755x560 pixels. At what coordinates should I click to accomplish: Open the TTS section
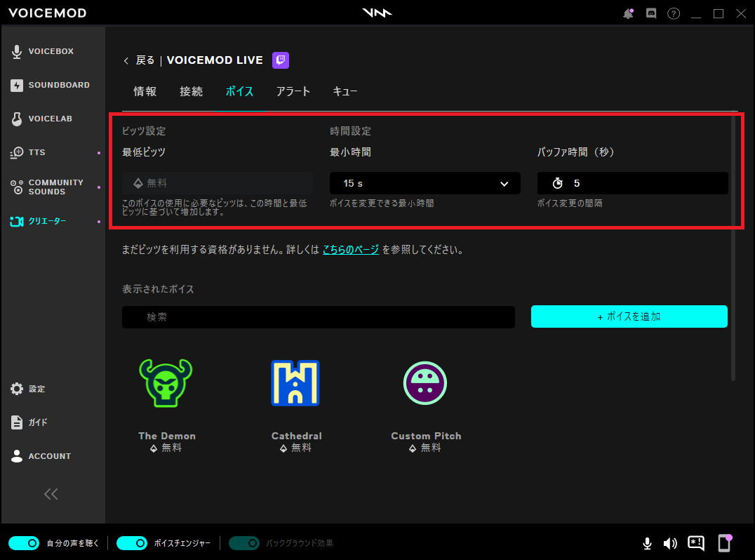coord(28,152)
